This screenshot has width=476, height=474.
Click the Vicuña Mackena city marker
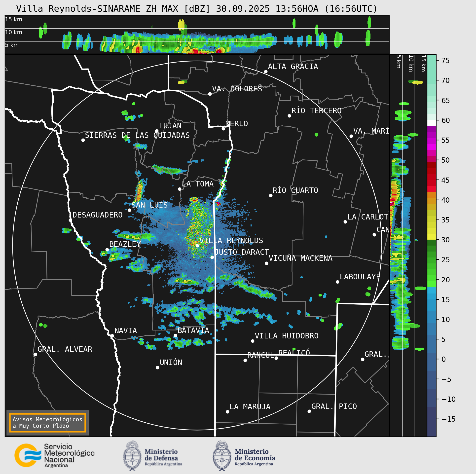(x=266, y=263)
